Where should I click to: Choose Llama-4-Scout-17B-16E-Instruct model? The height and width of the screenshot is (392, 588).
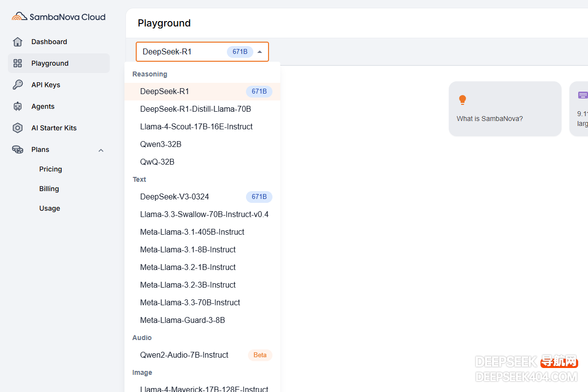202,126
